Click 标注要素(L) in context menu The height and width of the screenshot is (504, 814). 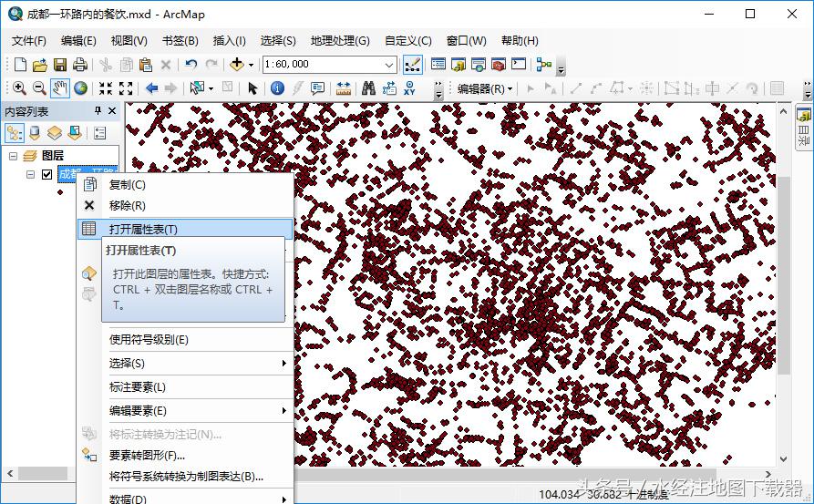coord(138,387)
